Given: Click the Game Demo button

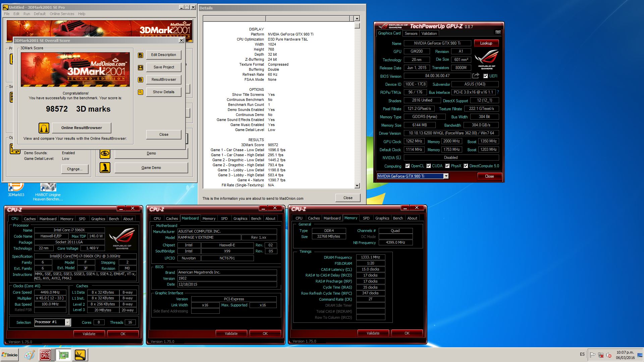Looking at the screenshot, I should coord(151,168).
